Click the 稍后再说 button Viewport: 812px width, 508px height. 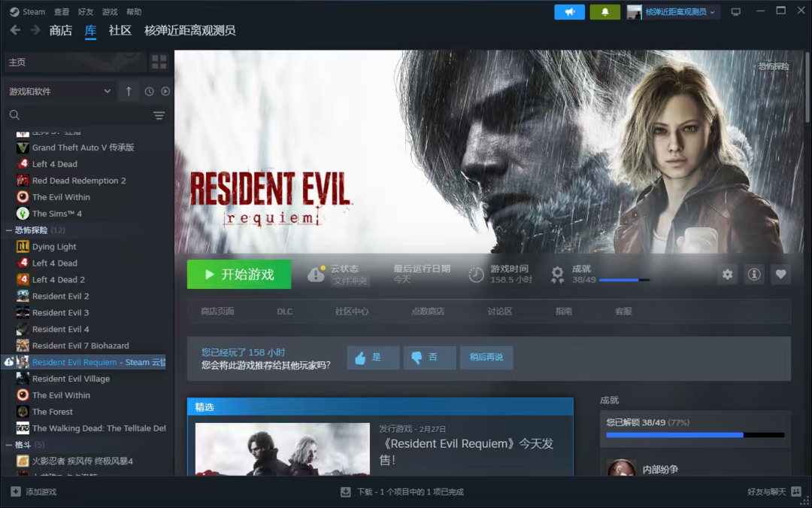pos(486,357)
